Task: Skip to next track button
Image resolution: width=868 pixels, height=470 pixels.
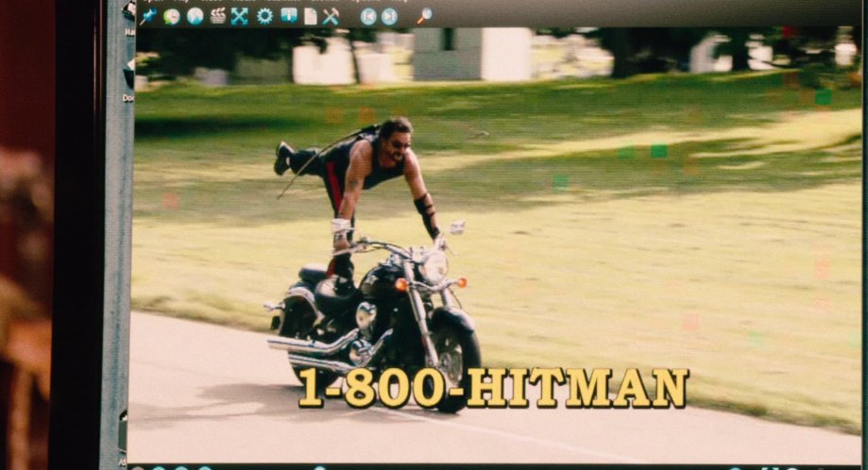Action: pos(389,16)
